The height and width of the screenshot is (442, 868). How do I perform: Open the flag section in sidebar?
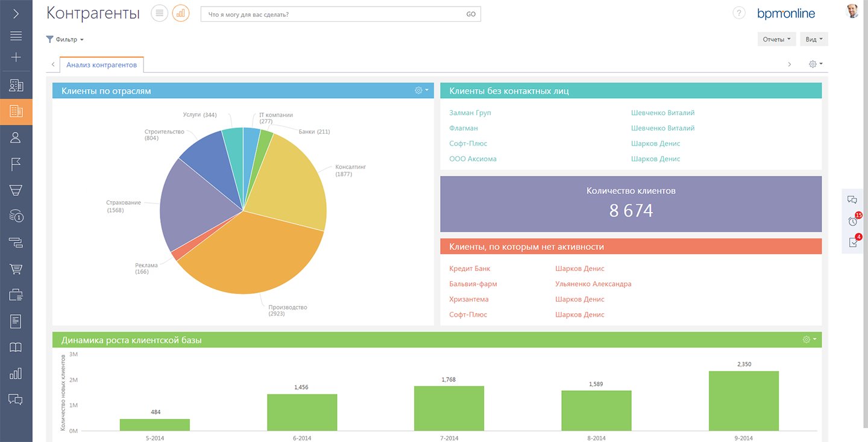pos(16,164)
